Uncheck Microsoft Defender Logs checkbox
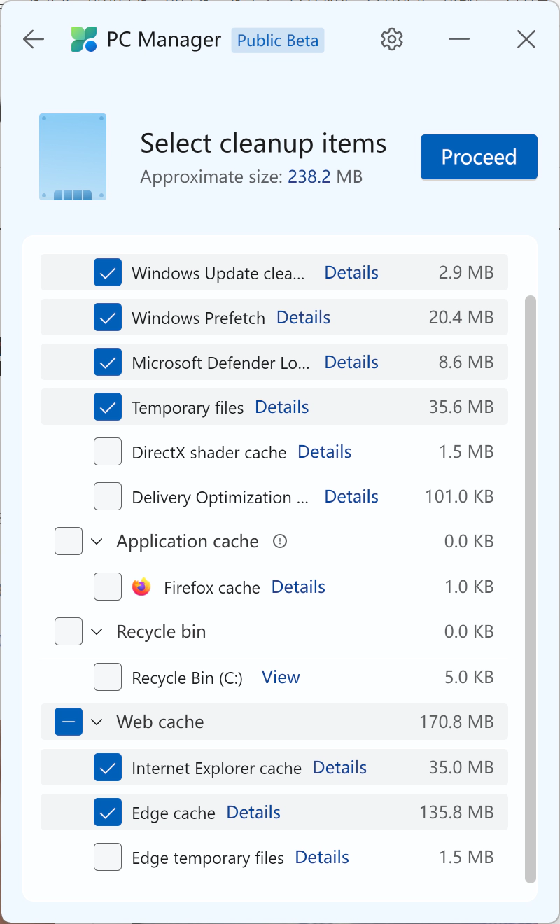The width and height of the screenshot is (560, 924). point(108,363)
